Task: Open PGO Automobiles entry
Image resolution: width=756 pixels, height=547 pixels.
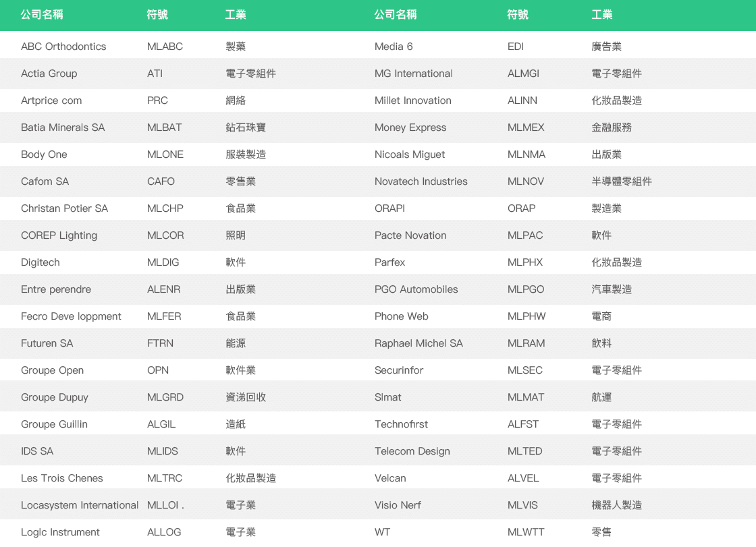Action: click(416, 289)
